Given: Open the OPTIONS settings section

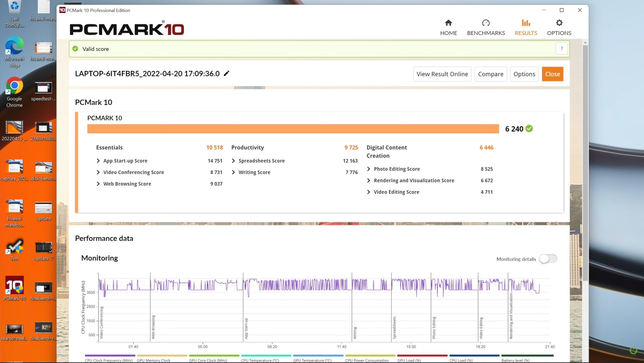Looking at the screenshot, I should point(559,28).
